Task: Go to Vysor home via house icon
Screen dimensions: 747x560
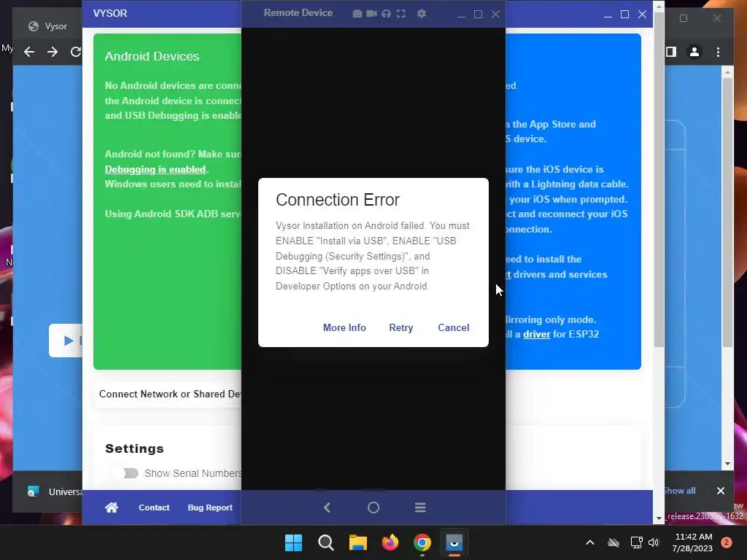Action: pyautogui.click(x=112, y=507)
